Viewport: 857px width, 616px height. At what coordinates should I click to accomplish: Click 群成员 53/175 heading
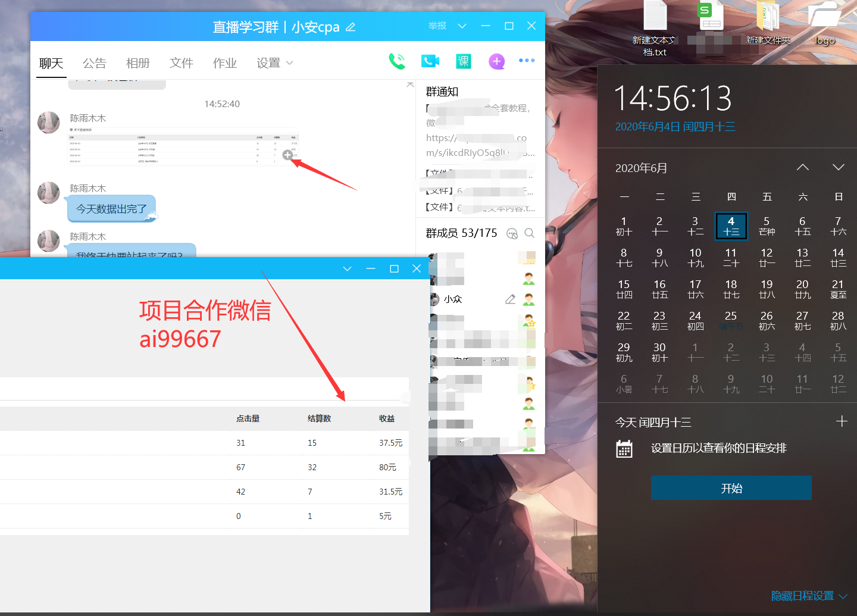(x=461, y=233)
